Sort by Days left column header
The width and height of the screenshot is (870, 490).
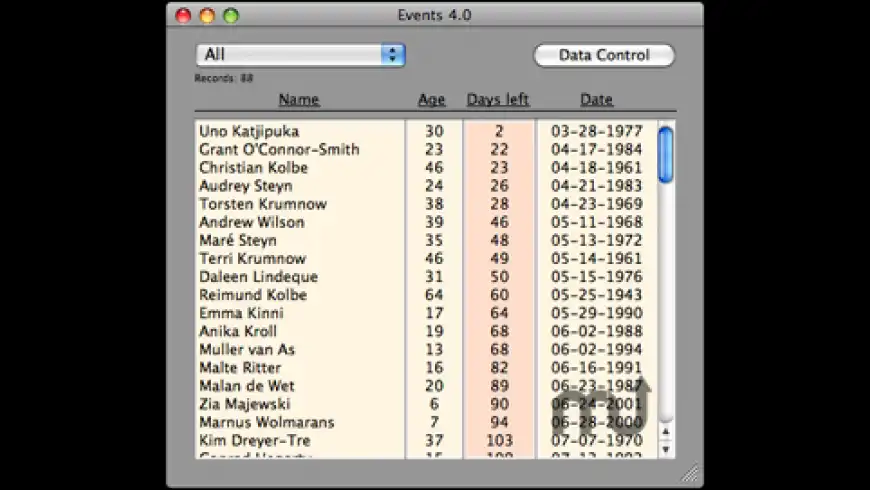(x=498, y=100)
